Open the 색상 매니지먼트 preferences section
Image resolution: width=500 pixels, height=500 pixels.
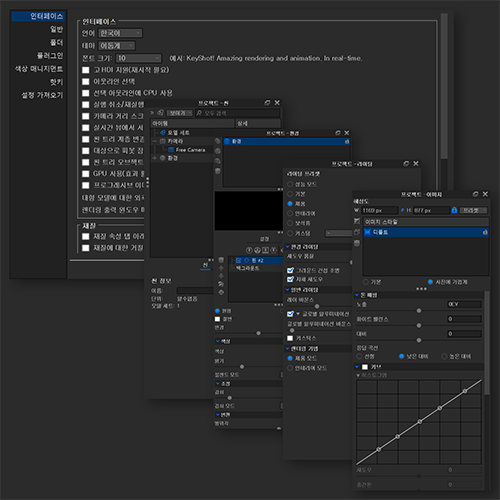(x=39, y=69)
